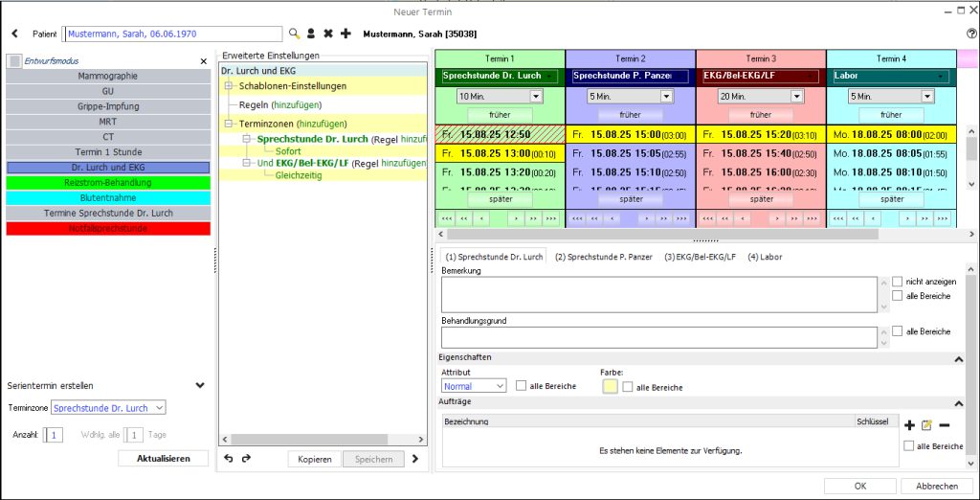This screenshot has height=500, width=980.
Task: Edit Aufträge entry with the pencil icon
Action: [926, 425]
